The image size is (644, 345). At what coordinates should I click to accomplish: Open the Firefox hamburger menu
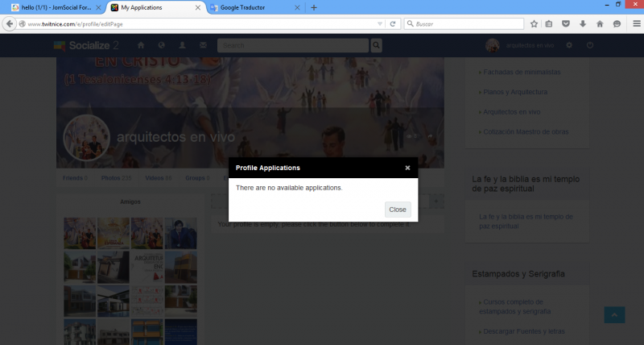[x=636, y=24]
